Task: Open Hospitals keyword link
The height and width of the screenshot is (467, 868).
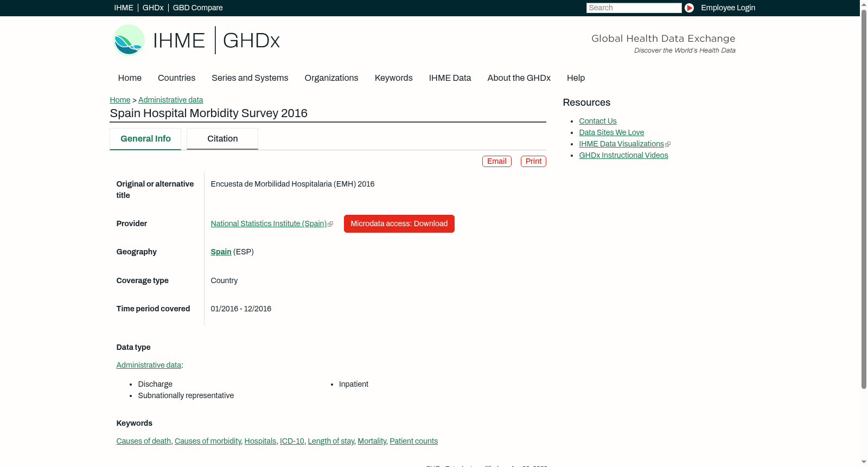Action: pos(260,441)
